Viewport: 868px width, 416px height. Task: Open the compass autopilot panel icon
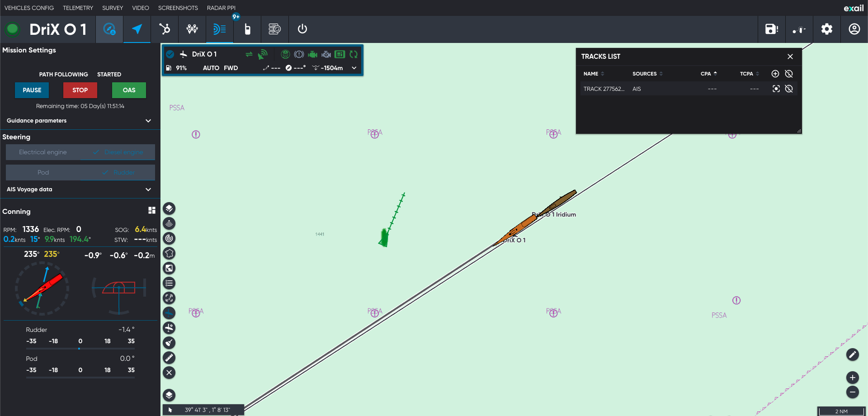click(109, 29)
